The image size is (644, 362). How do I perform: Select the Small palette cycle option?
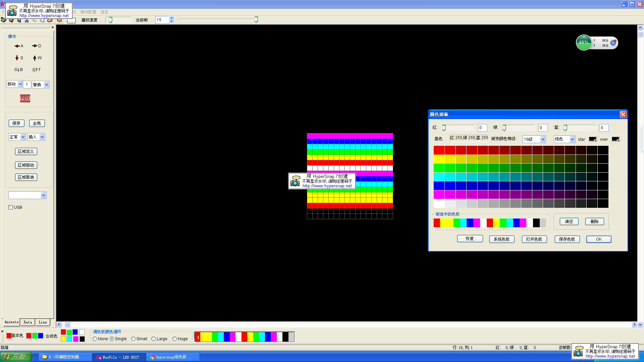coord(133,339)
